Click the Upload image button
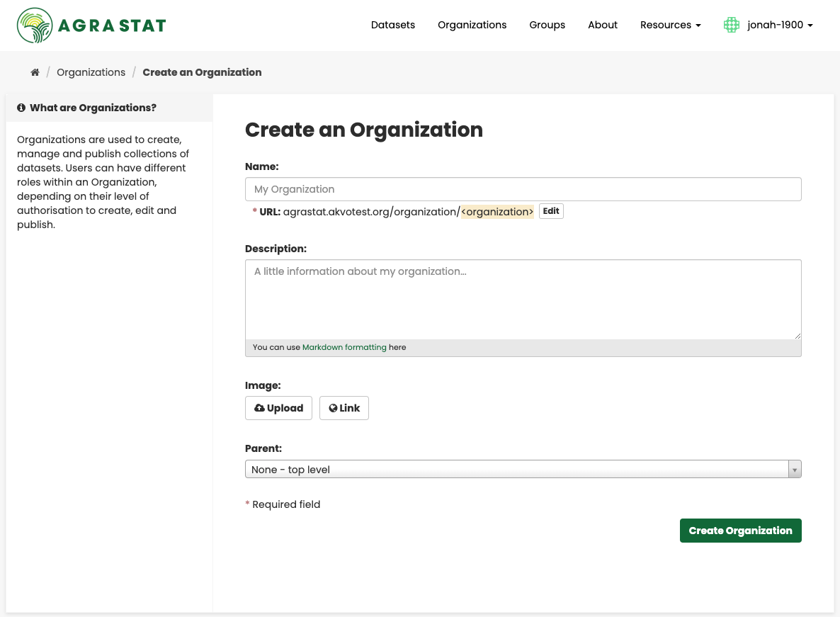 coord(278,408)
